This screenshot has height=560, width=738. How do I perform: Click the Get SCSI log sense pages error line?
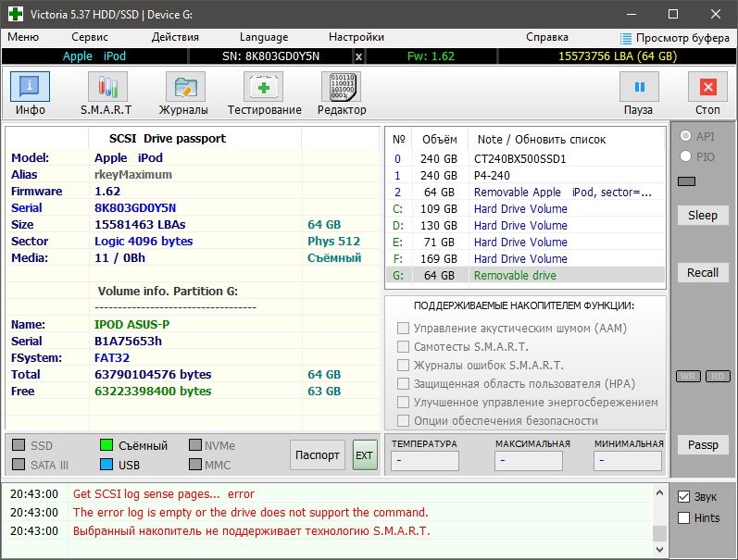tap(163, 493)
